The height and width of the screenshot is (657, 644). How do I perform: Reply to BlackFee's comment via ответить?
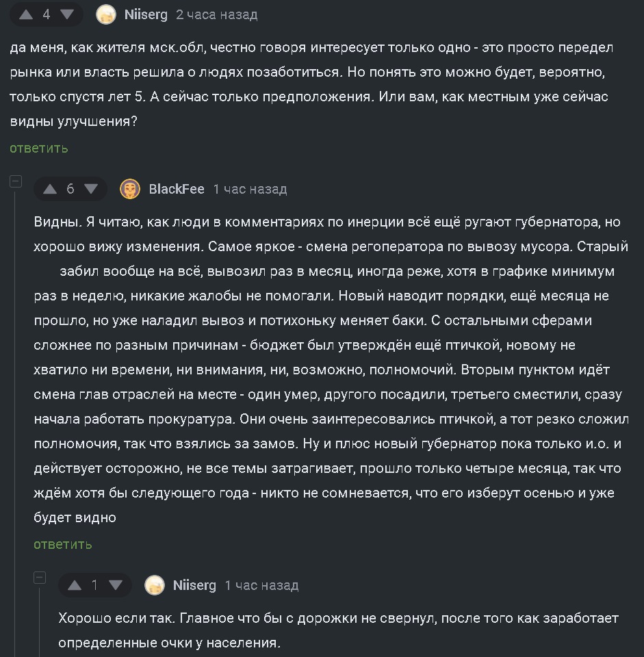(63, 544)
